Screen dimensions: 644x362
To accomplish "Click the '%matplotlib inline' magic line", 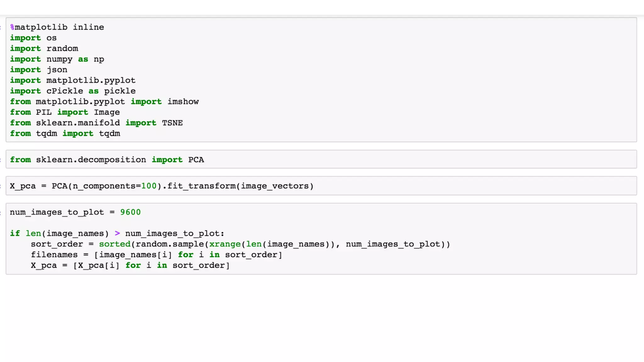I will [x=57, y=27].
